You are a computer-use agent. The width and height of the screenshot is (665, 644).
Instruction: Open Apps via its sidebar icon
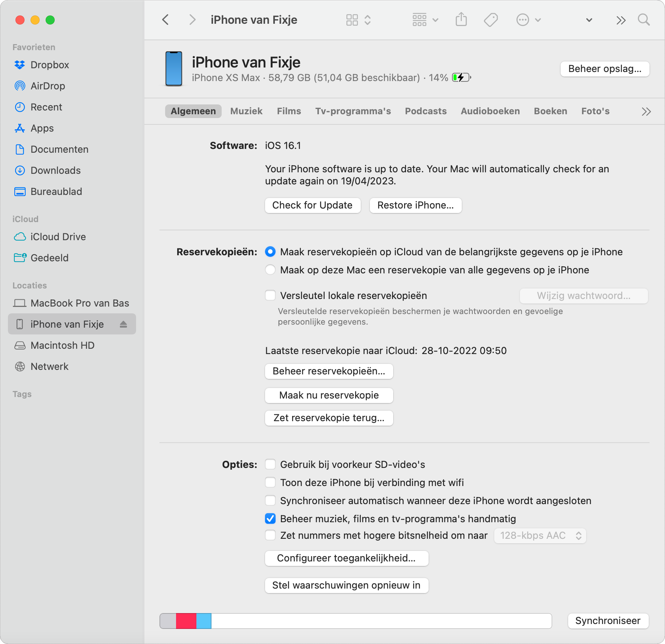[x=20, y=128]
